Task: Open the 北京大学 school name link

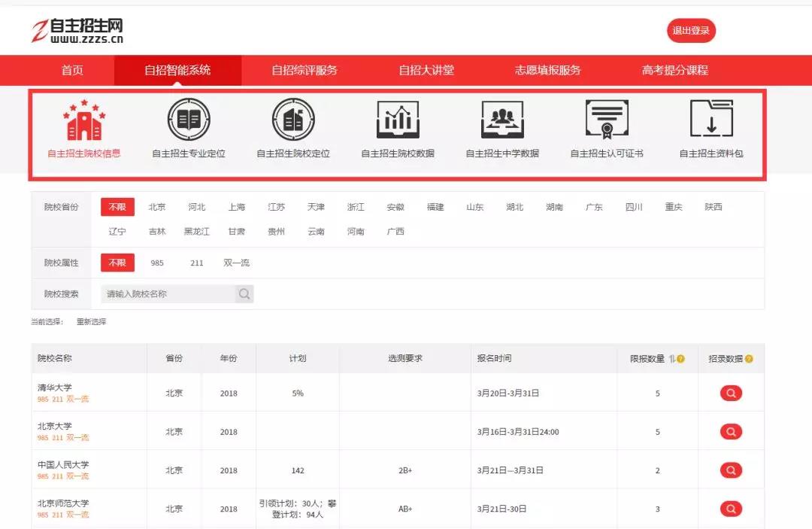Action: coord(55,426)
